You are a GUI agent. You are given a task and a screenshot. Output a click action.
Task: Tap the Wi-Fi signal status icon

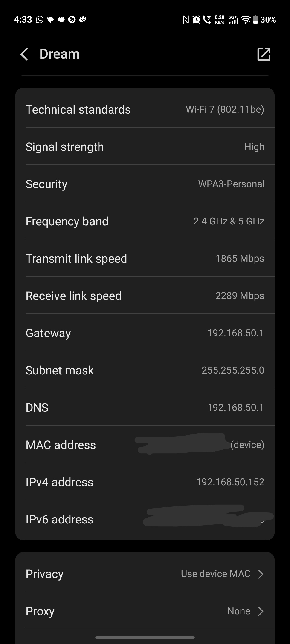tap(246, 20)
